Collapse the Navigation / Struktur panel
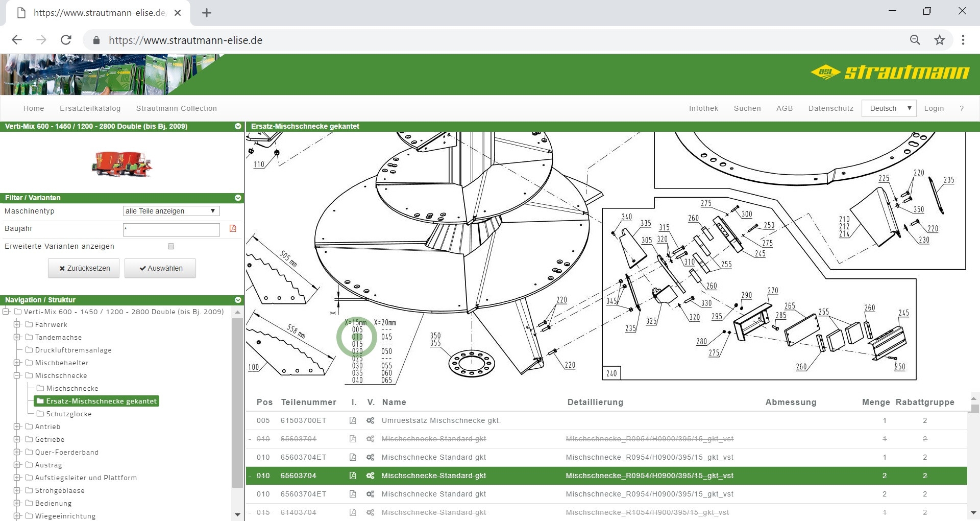 238,300
